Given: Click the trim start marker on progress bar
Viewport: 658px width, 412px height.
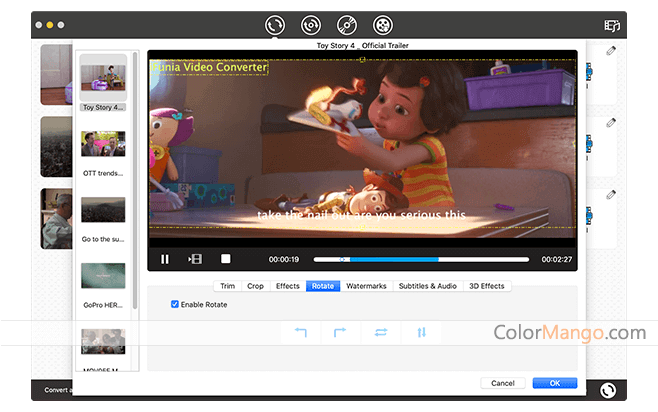Looking at the screenshot, I should click(342, 259).
